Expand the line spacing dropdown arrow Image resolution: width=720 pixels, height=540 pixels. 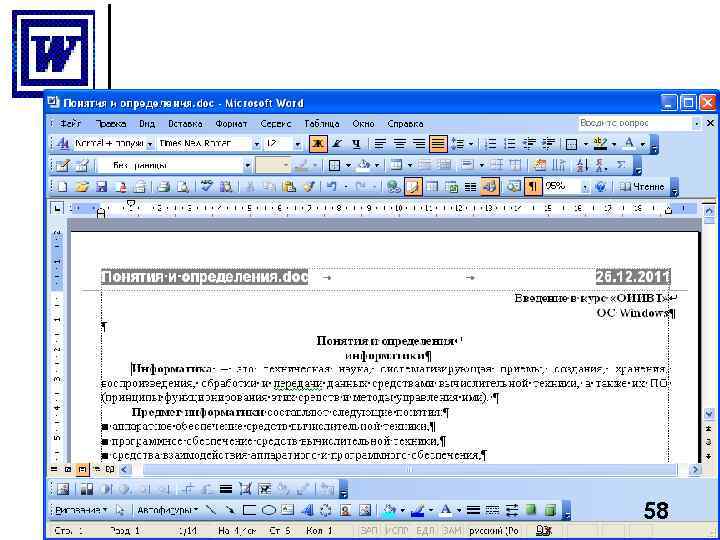click(471, 144)
